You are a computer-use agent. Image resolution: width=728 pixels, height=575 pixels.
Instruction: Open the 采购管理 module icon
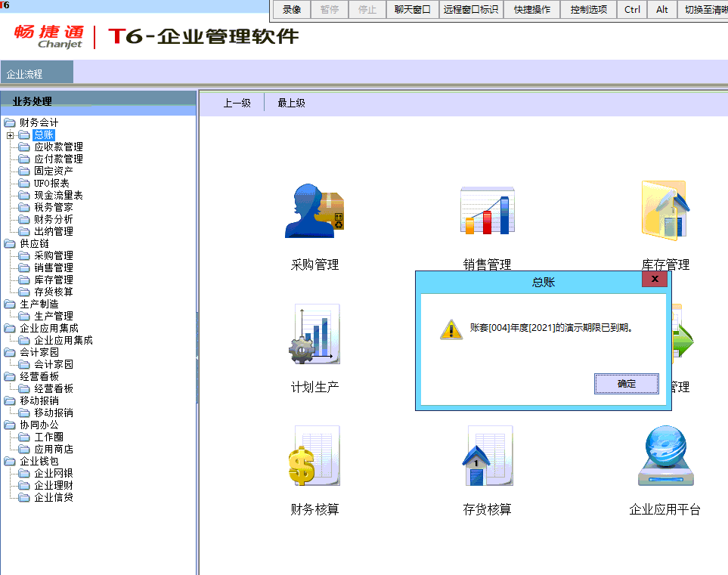point(314,211)
